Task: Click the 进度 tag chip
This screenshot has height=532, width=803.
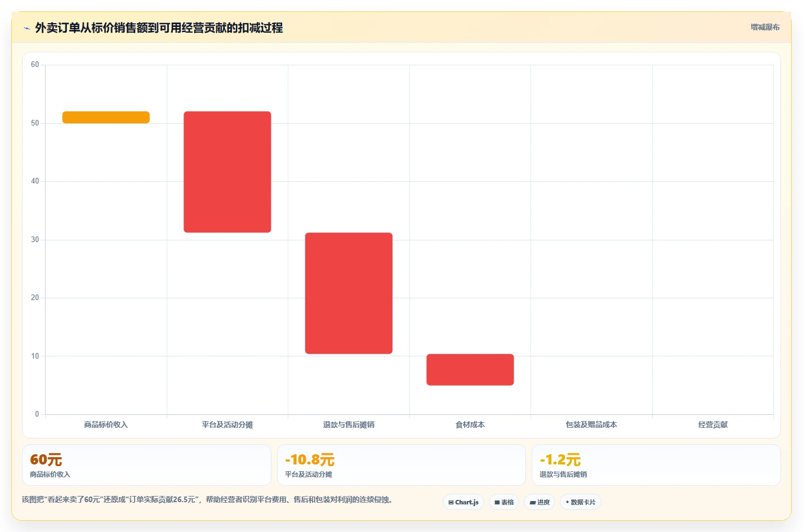Action: 539,502
